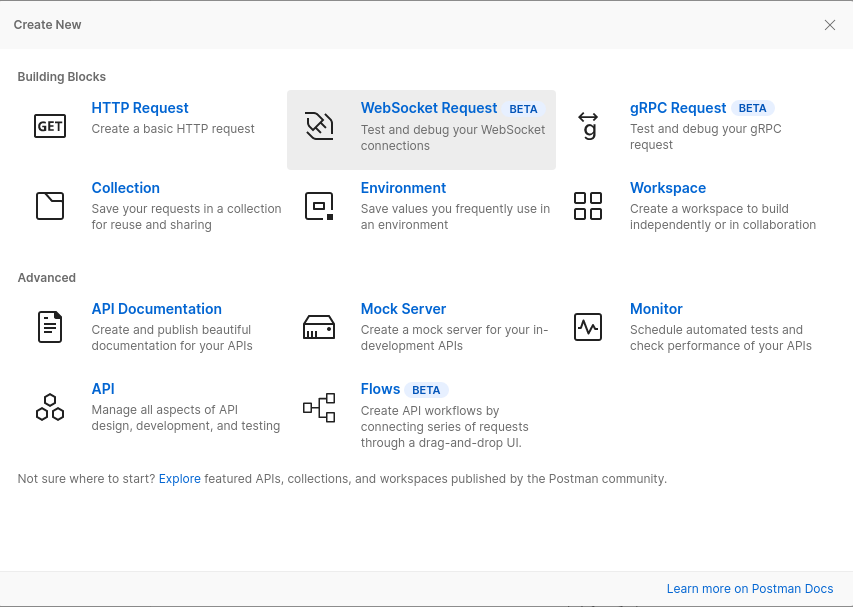Open API Documentation option
Screen dimensions: 853x607
(157, 308)
